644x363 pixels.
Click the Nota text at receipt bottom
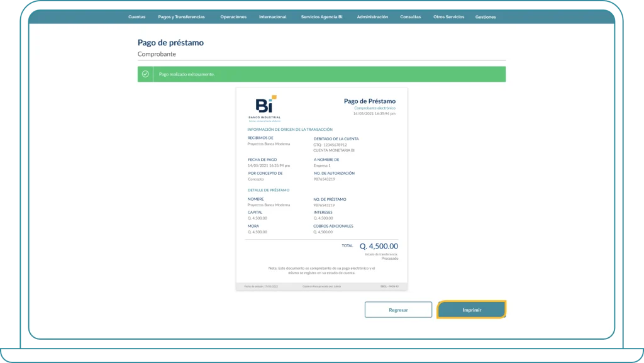321,271
